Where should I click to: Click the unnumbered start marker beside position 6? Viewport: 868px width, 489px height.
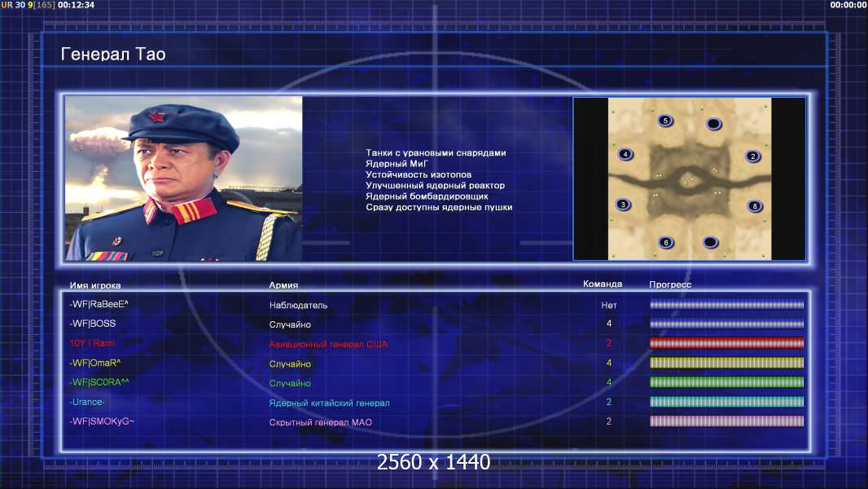pyautogui.click(x=710, y=242)
